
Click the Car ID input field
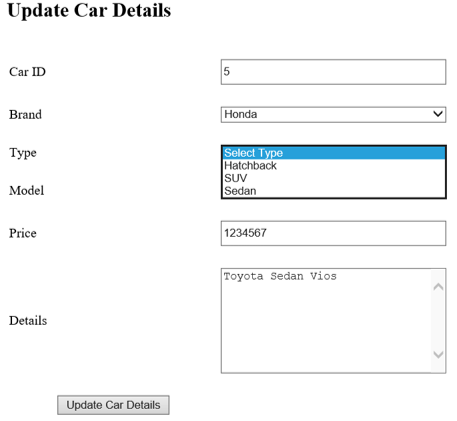[x=333, y=72]
